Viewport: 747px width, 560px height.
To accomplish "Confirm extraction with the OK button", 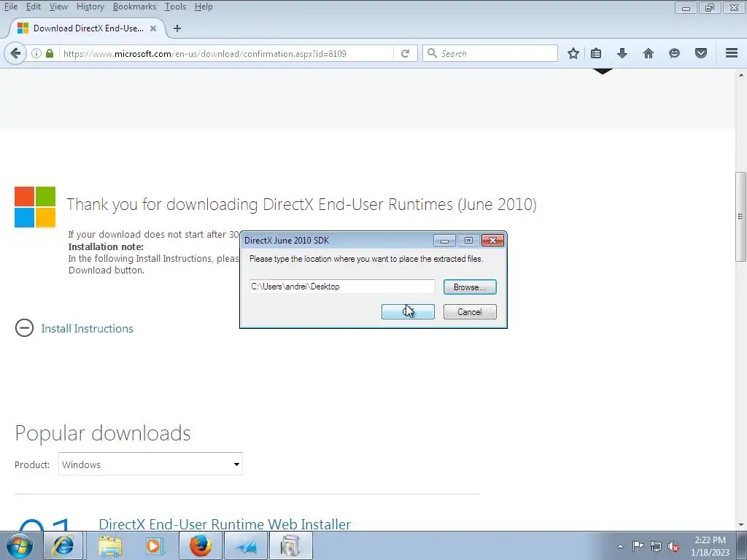I will (408, 312).
